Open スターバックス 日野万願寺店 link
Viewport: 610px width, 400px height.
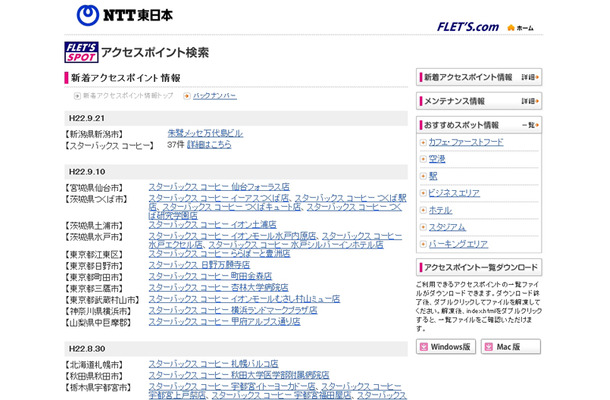(199, 265)
